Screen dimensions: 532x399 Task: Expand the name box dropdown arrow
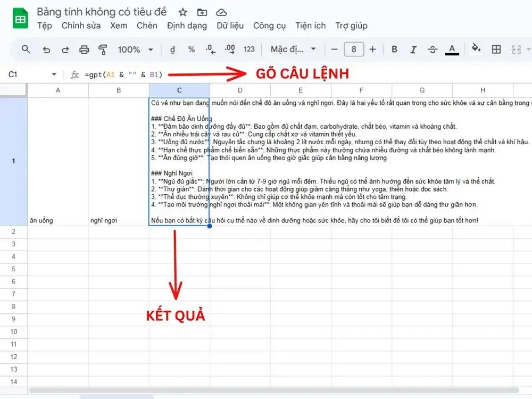54,74
